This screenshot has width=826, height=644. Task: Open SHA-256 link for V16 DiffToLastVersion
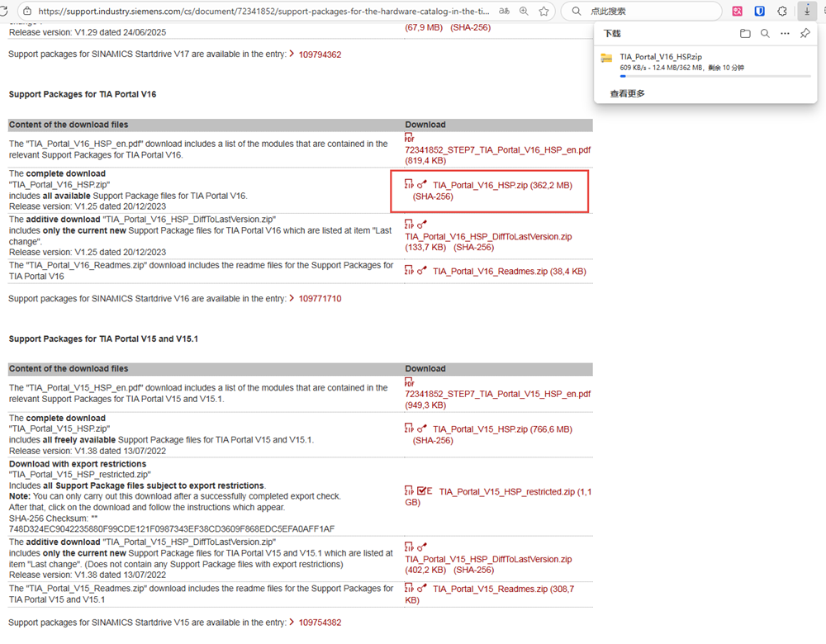473,248
